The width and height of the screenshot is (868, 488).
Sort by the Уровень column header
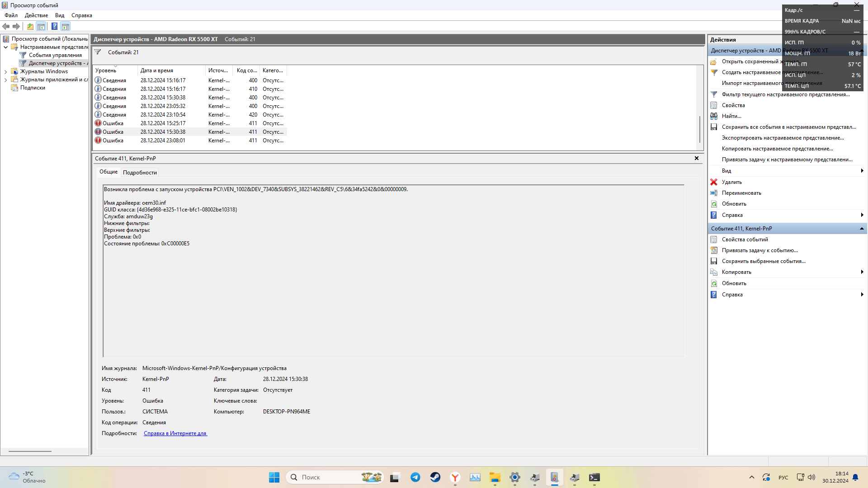point(115,70)
